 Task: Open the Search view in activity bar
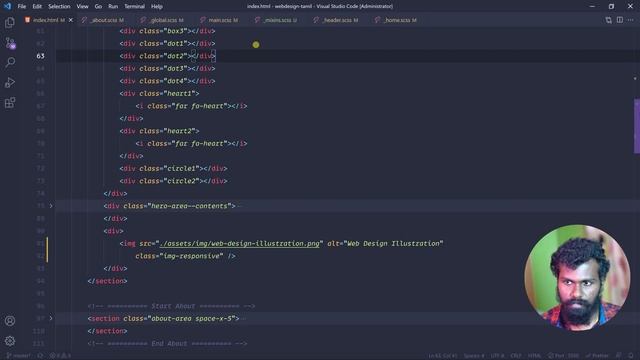(10, 62)
